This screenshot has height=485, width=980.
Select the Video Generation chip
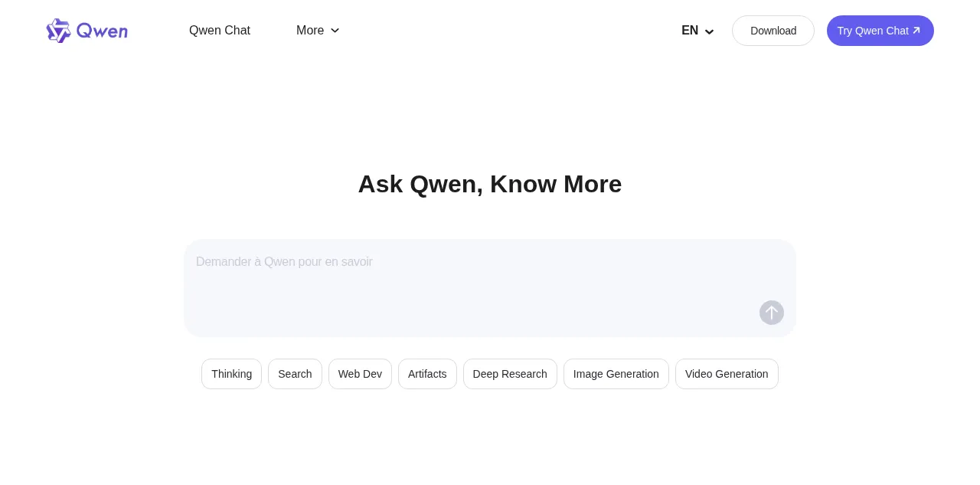(727, 374)
